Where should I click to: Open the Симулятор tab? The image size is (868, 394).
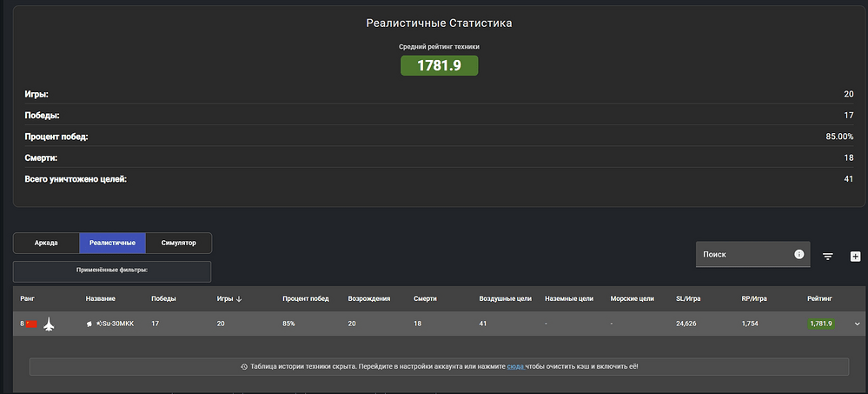click(x=179, y=243)
